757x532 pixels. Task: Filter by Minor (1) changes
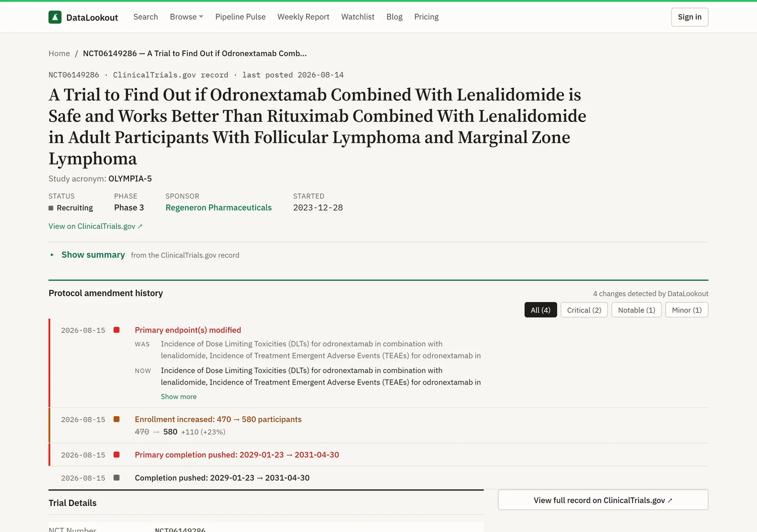point(687,310)
